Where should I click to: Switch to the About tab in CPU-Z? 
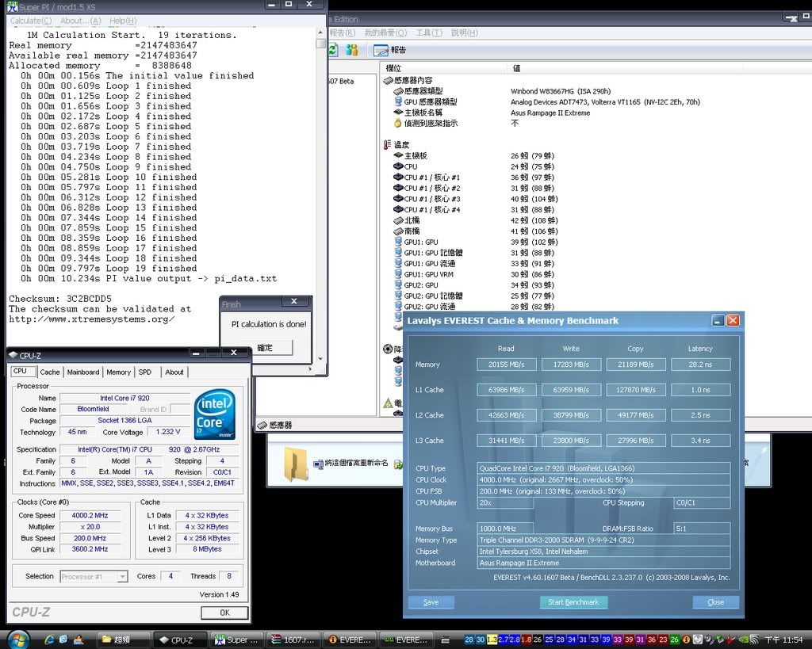coord(174,372)
